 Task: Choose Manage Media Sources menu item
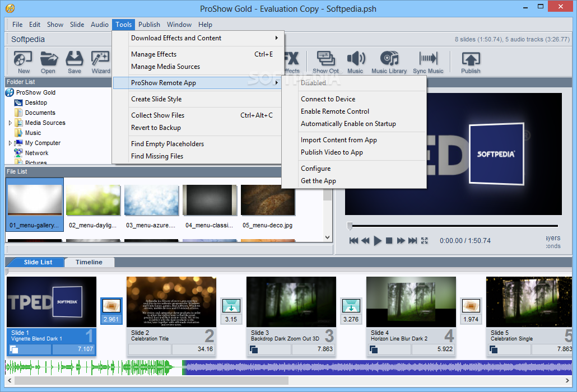point(198,67)
